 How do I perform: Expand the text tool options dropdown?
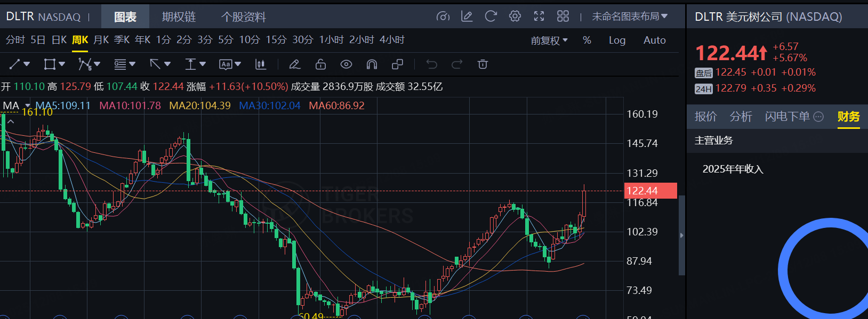238,64
